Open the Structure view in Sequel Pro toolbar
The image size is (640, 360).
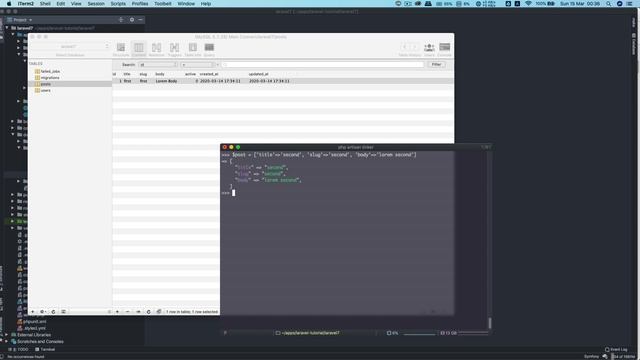click(x=121, y=49)
